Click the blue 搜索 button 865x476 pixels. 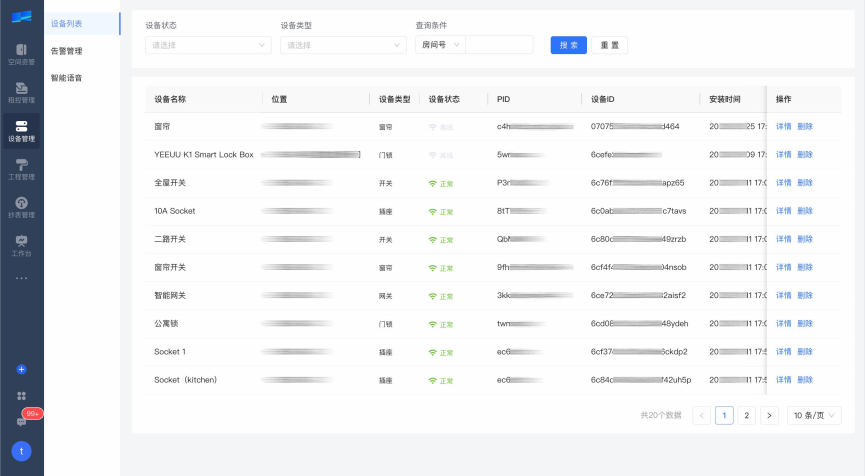coord(569,45)
